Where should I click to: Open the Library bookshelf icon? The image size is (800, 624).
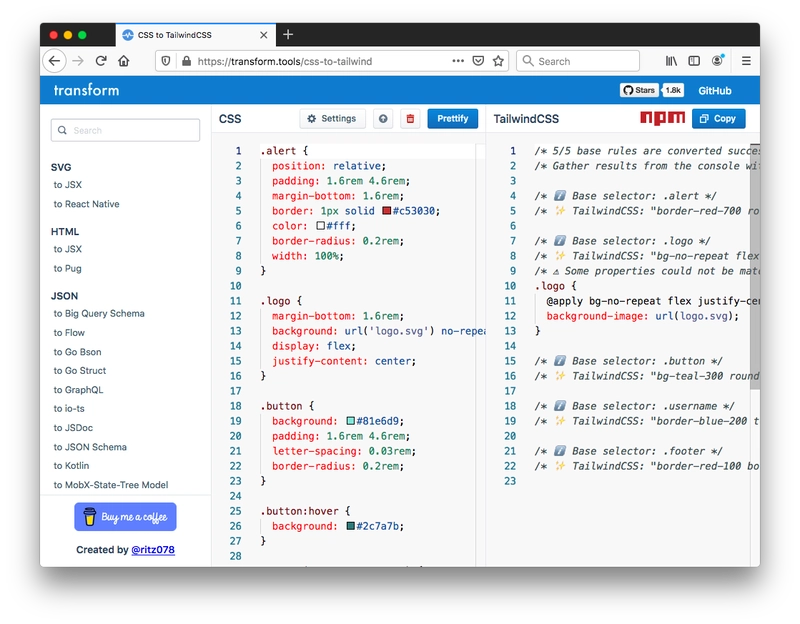671,61
